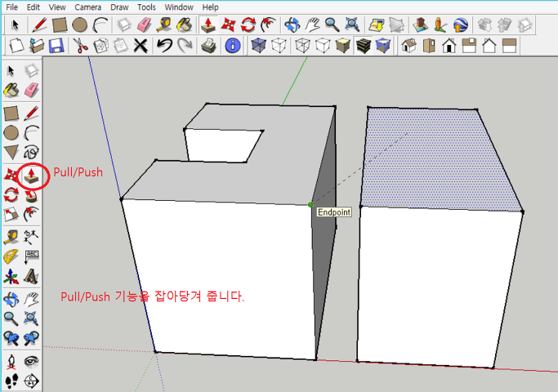
Task: Create a new file with New icon
Action: pyautogui.click(x=16, y=46)
